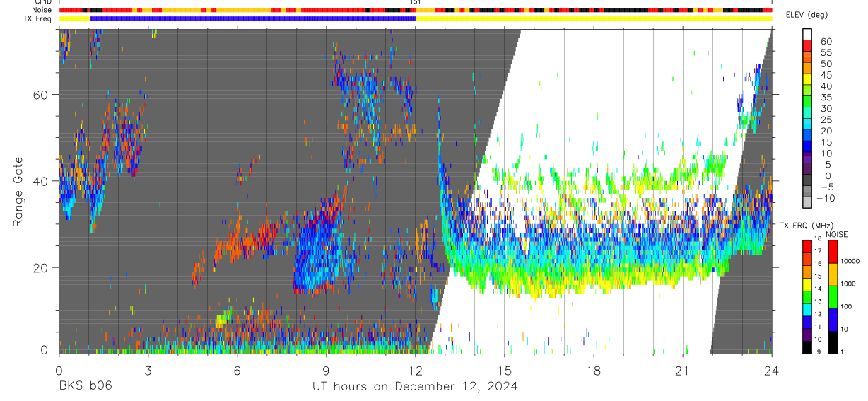Click the light gray bottom segment of ELEV colorbar

(x=807, y=204)
